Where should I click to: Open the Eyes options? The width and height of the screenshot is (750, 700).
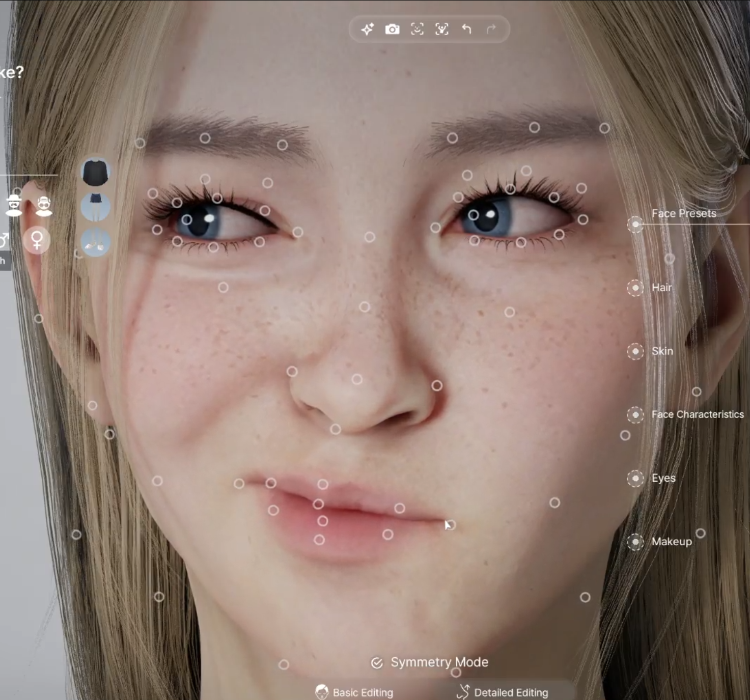635,479
